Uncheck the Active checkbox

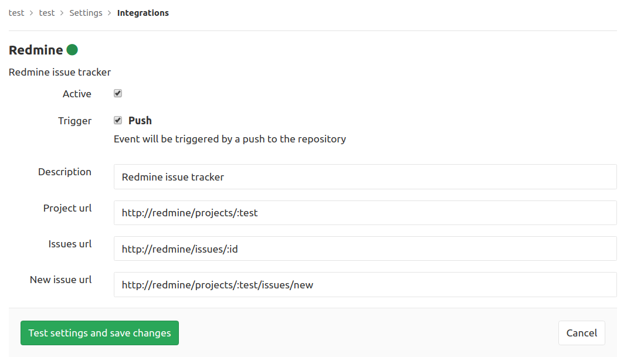click(118, 93)
